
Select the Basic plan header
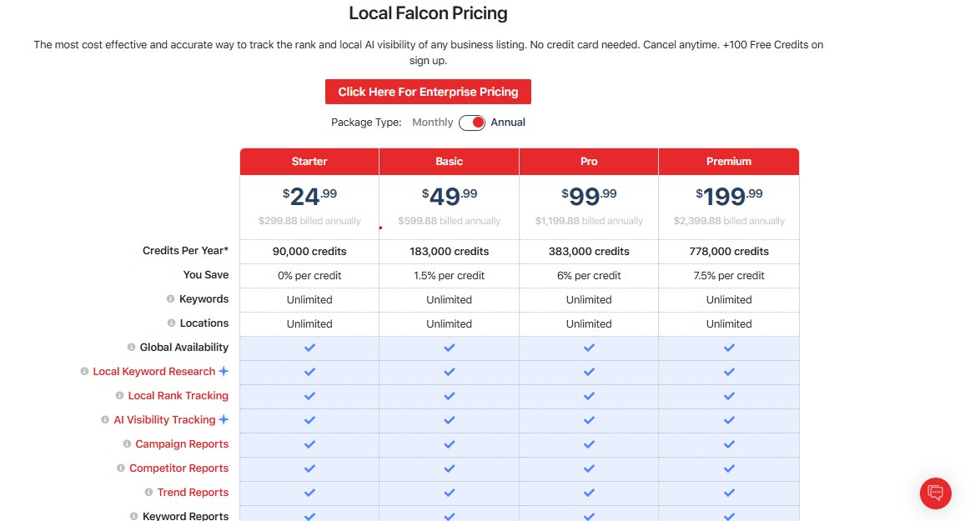[x=450, y=161]
